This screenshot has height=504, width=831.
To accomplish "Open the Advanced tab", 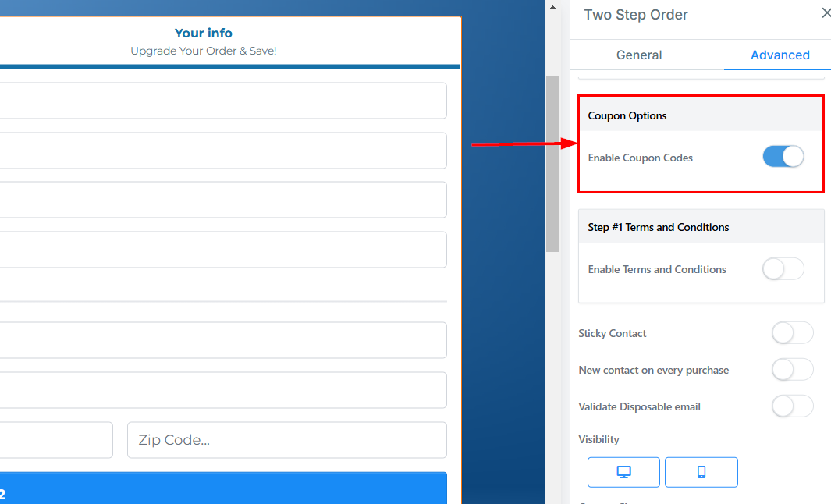I will [x=780, y=55].
